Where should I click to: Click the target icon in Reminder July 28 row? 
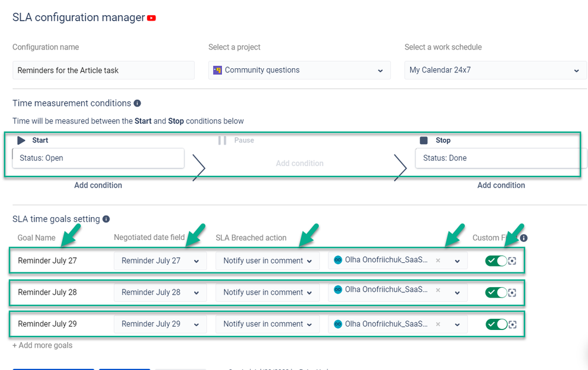512,293
